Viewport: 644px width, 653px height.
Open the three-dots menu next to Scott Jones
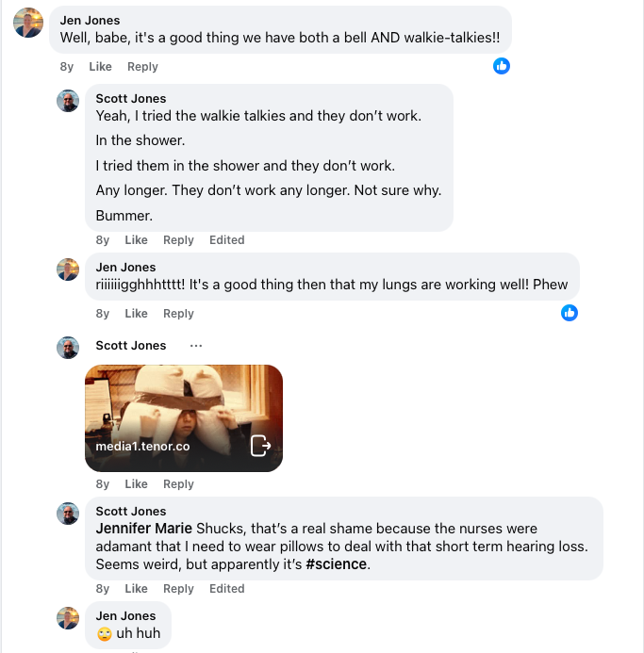point(196,346)
